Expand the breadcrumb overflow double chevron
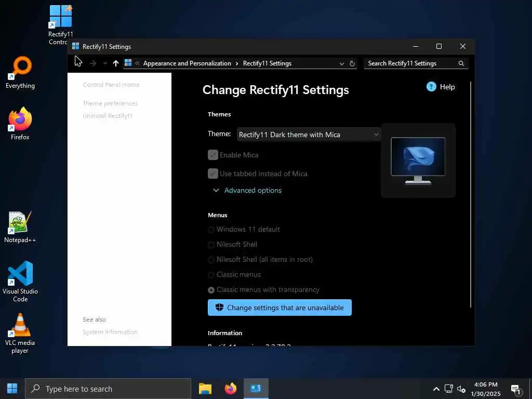The width and height of the screenshot is (532, 399). 137,63
